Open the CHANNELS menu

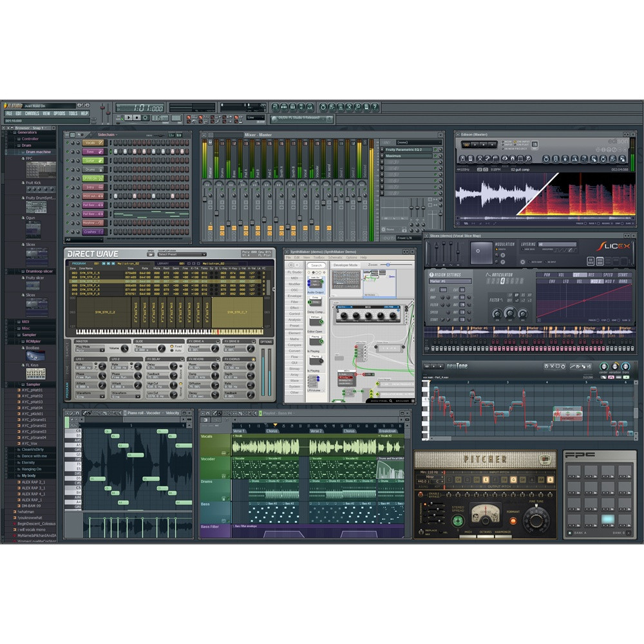(32, 113)
